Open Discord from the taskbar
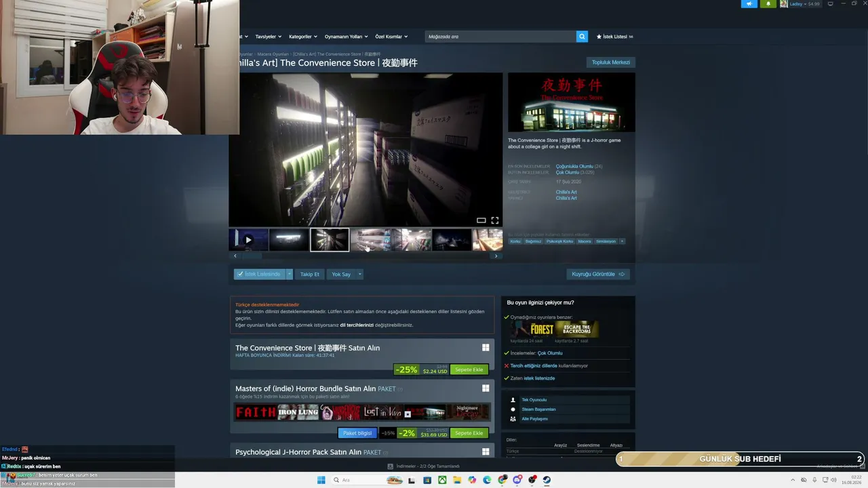 (517, 480)
